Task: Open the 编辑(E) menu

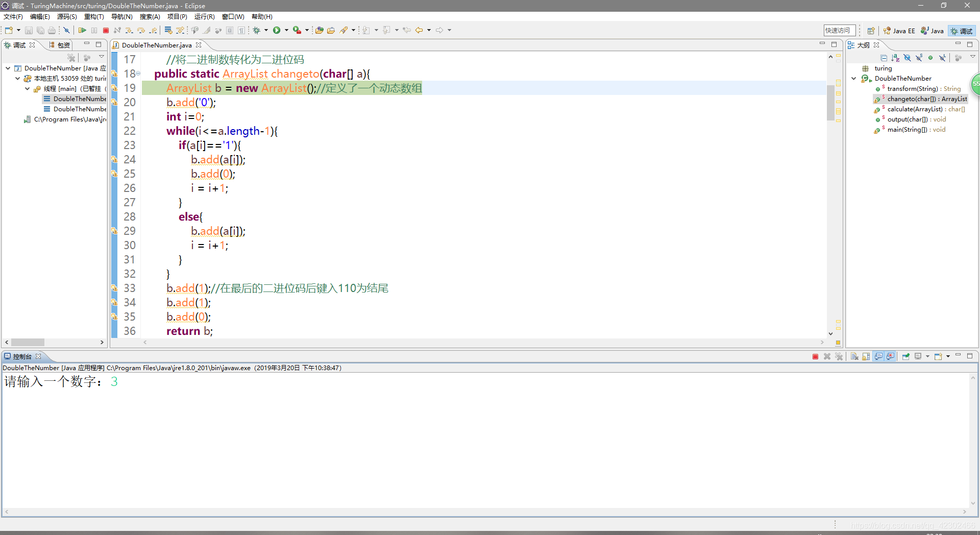Action: (x=40, y=17)
